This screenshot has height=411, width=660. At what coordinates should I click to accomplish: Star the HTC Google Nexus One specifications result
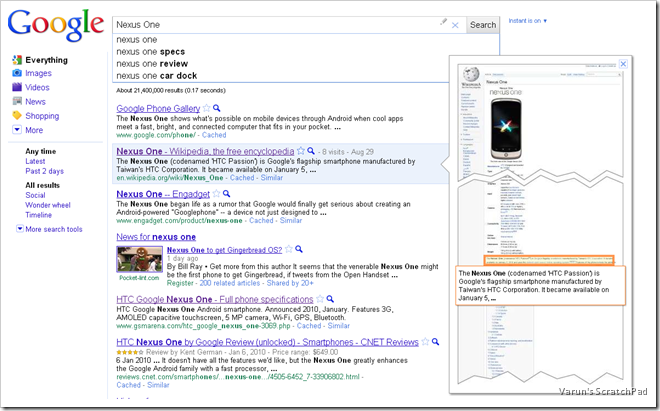tap(320, 299)
